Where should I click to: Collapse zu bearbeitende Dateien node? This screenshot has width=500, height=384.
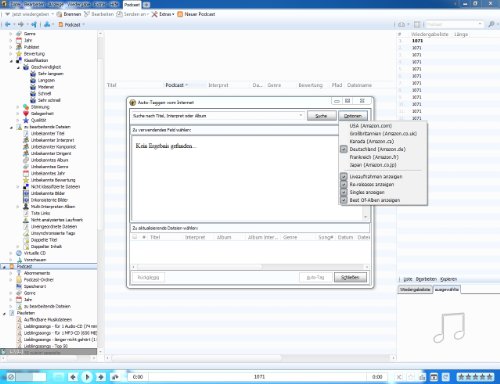(x=11, y=127)
